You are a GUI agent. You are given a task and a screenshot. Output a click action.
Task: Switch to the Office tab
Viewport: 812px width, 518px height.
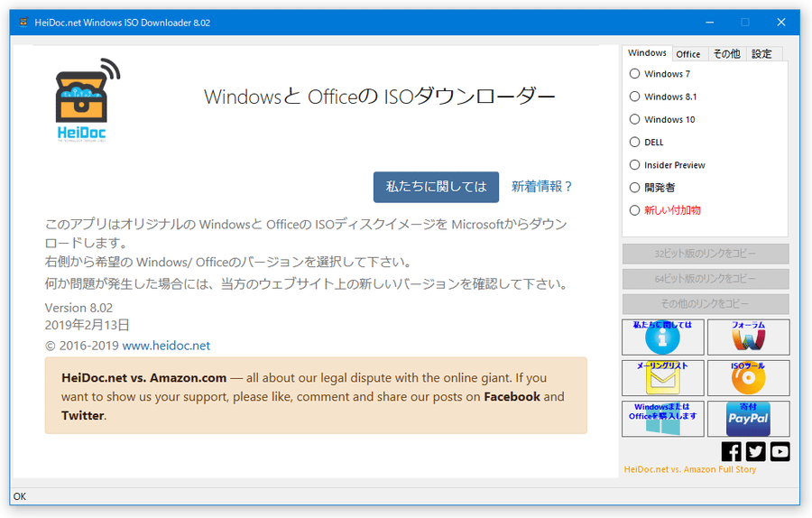pos(688,54)
